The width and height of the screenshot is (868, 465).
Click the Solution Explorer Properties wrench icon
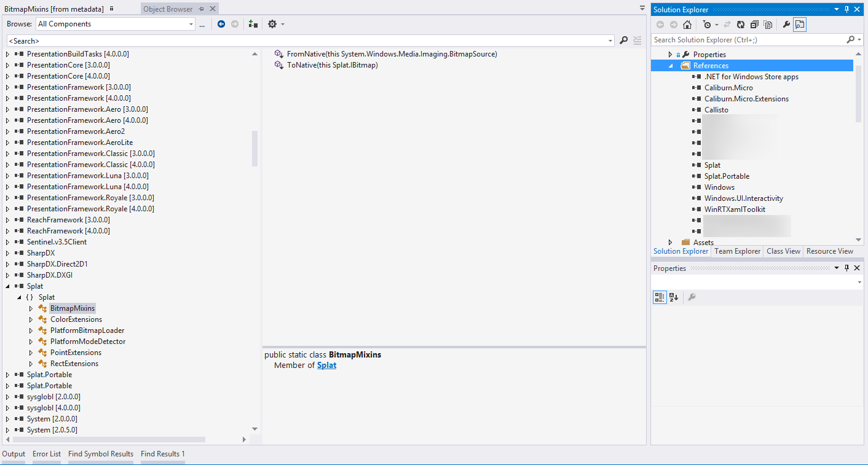pyautogui.click(x=786, y=25)
